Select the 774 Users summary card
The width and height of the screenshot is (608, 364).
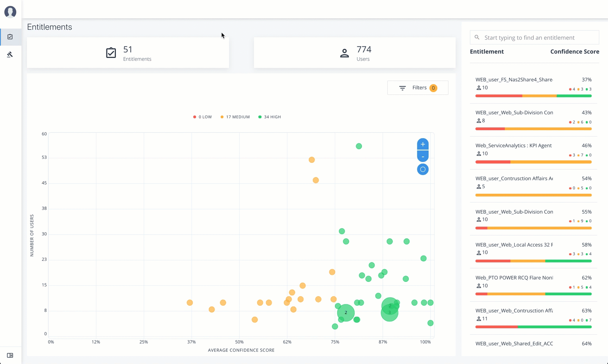click(354, 53)
